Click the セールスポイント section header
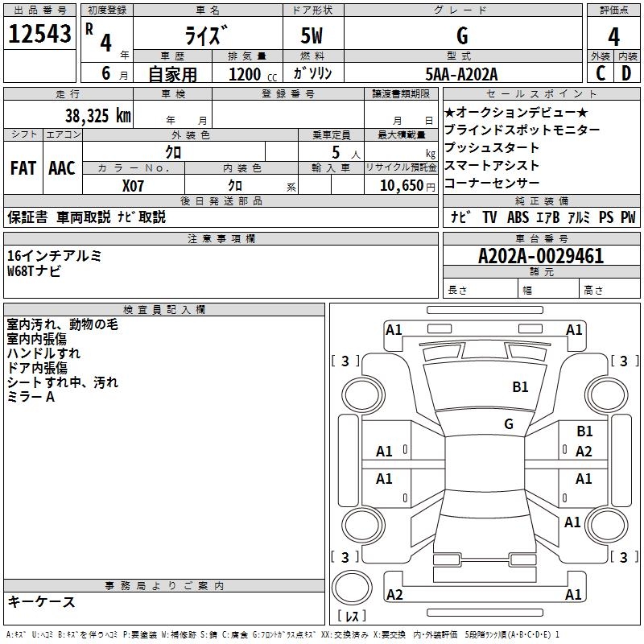644x644 pixels. pyautogui.click(x=541, y=93)
